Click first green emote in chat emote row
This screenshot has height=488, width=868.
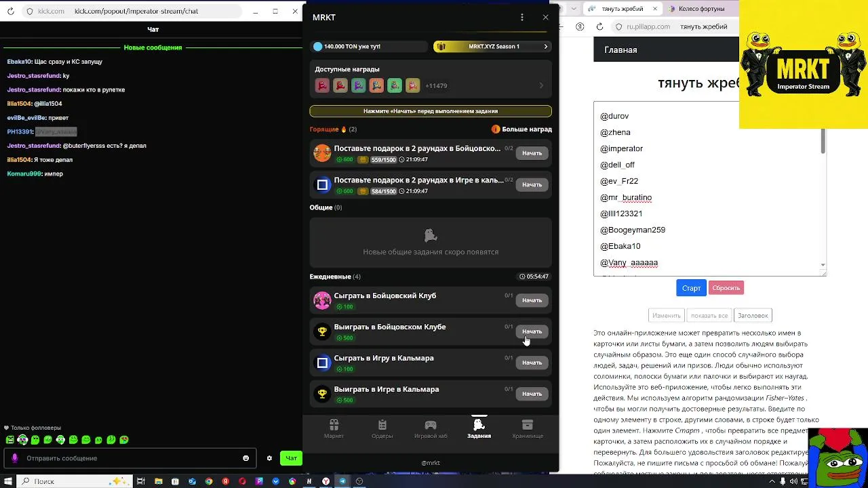click(9, 440)
